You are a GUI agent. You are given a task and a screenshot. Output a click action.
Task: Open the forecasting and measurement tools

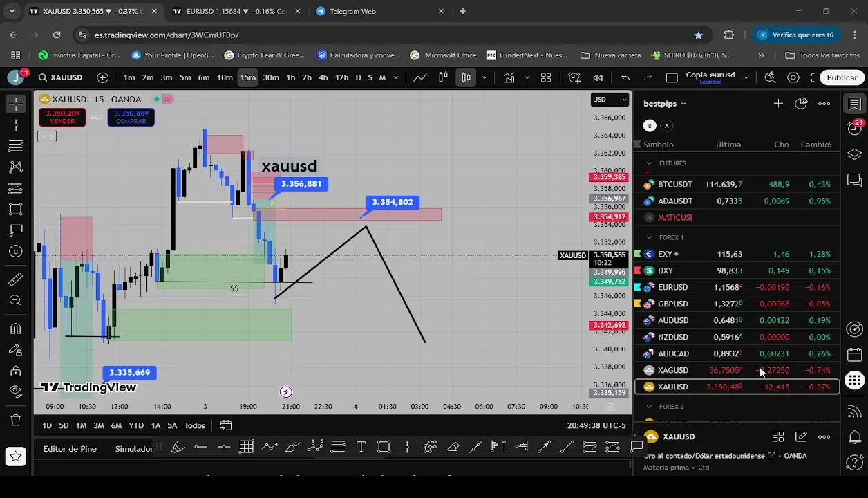(16, 188)
